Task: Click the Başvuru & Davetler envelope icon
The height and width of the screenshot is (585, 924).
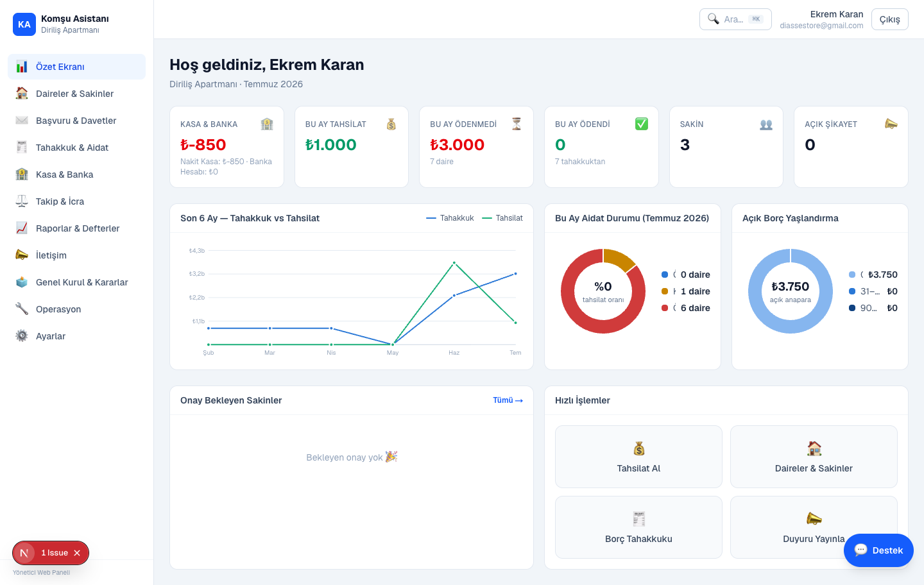Action: (x=22, y=121)
